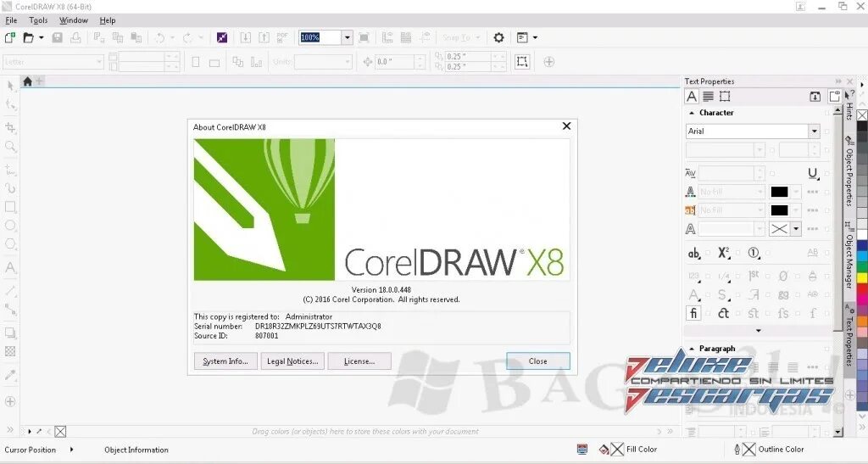Expand more character options arrow
The height and width of the screenshot is (464, 868).
point(759,331)
